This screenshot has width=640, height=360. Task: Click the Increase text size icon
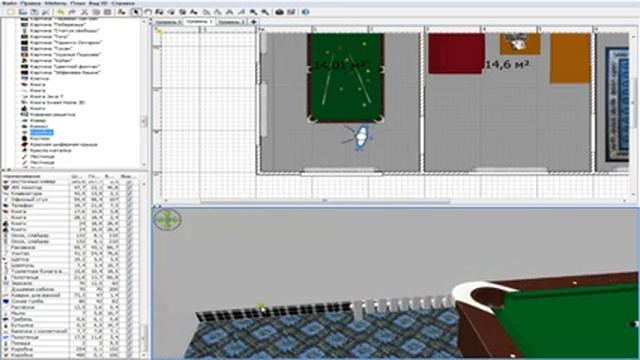point(207,12)
